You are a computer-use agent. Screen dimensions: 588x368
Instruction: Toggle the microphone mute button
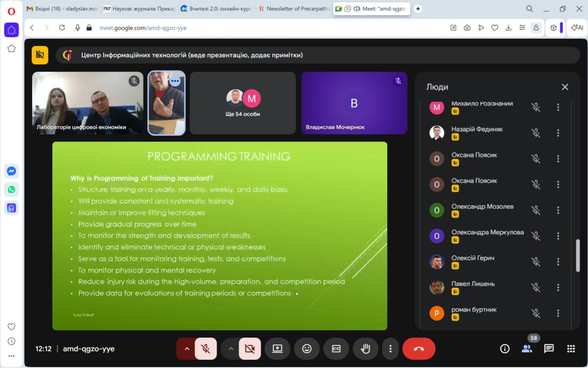tap(206, 349)
